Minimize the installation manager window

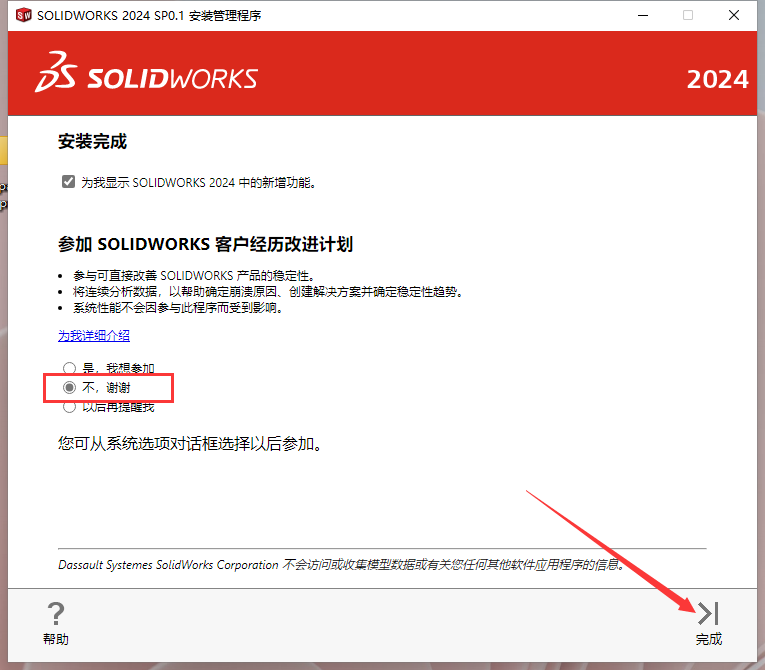click(x=638, y=15)
